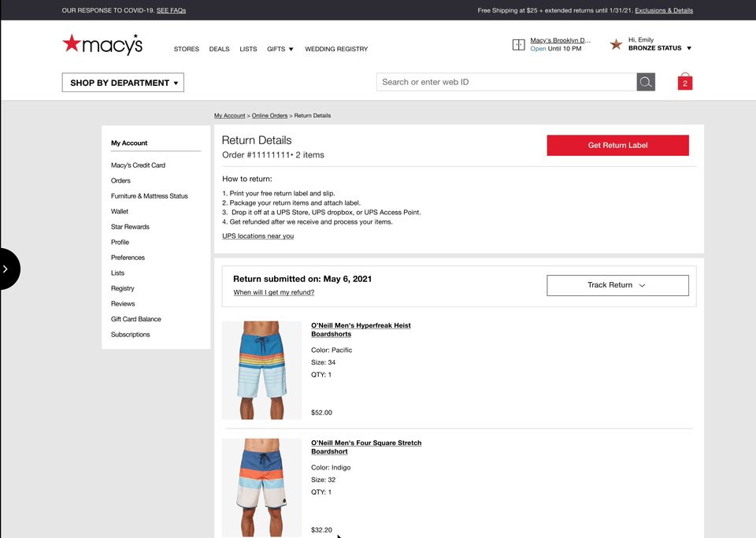Image resolution: width=756 pixels, height=538 pixels.
Task: Open the red shopping bag icon
Action: pos(684,82)
